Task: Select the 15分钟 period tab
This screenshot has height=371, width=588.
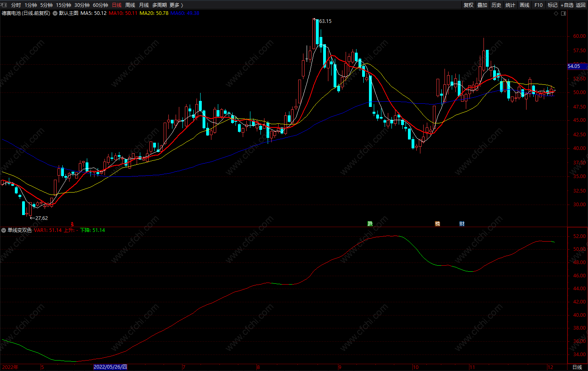Action: pos(64,5)
